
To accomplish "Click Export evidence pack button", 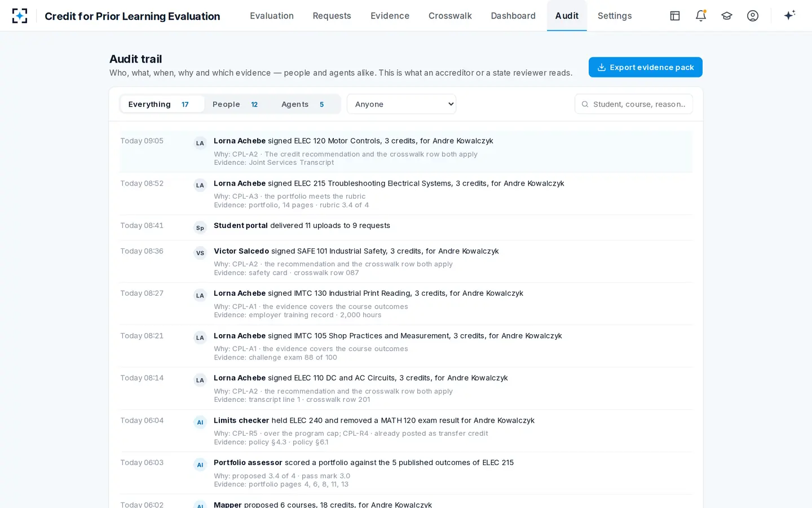I will tap(646, 67).
